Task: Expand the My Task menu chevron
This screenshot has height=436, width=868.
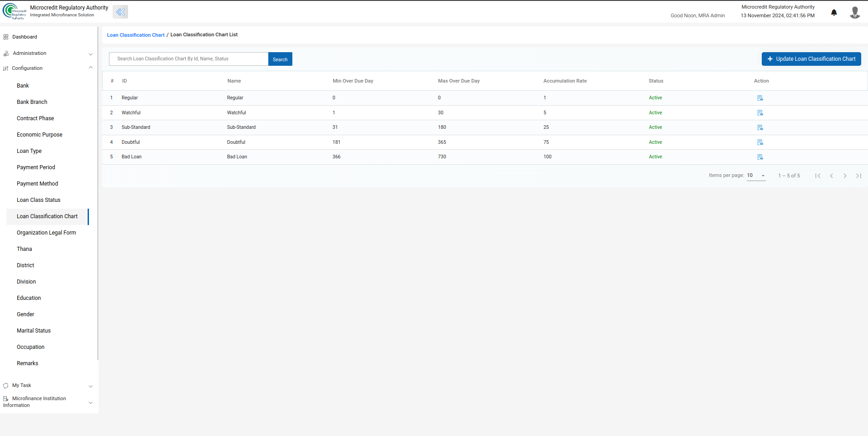Action: pyautogui.click(x=90, y=387)
